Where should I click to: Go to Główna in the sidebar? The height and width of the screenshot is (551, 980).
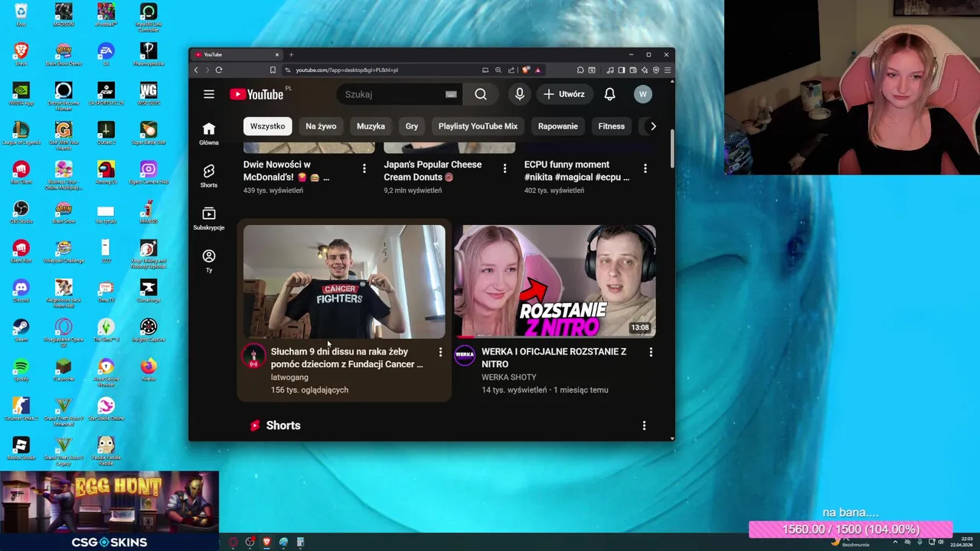coord(209,133)
